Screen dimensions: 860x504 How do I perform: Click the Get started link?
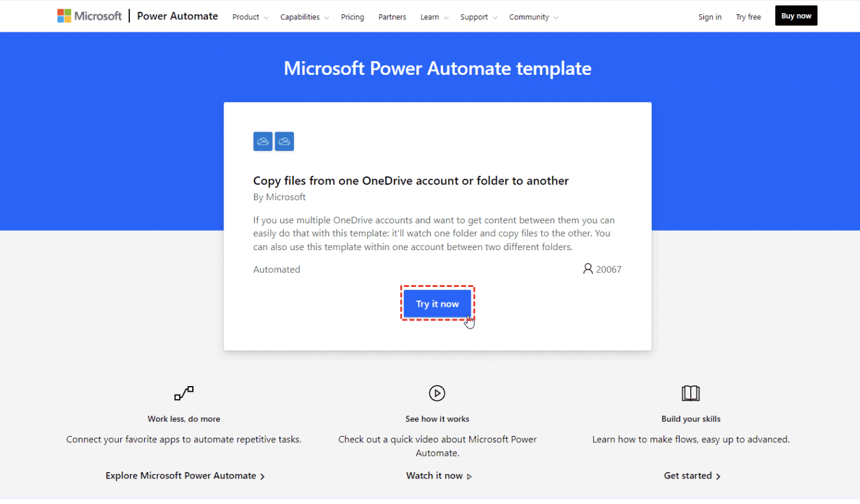[x=692, y=476]
